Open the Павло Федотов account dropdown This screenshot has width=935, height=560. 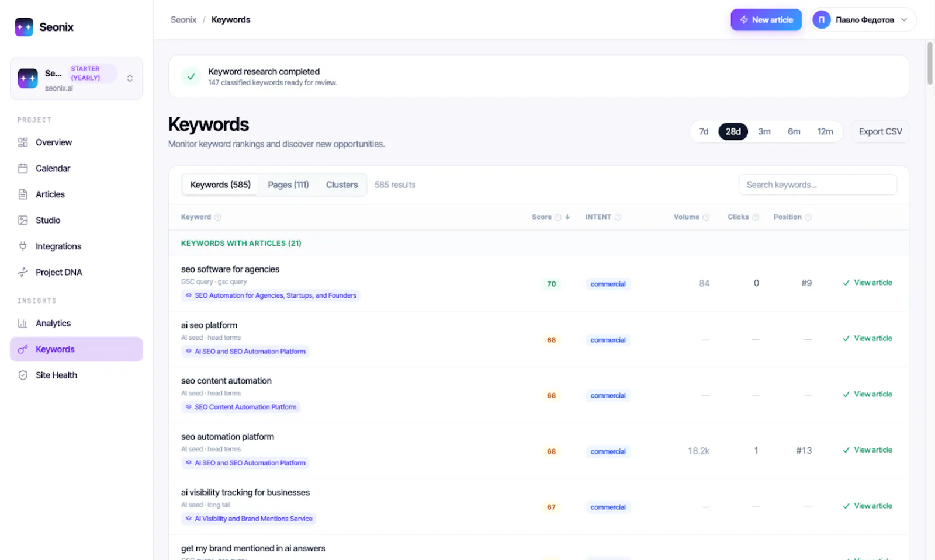pos(863,20)
